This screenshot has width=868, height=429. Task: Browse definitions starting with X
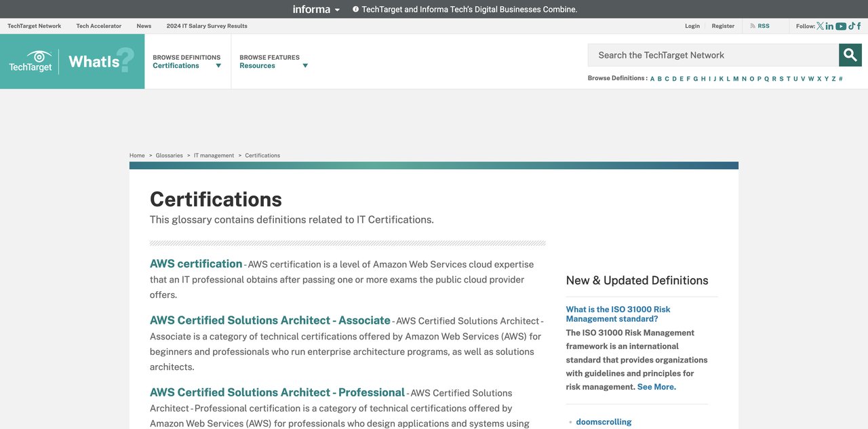coord(819,79)
